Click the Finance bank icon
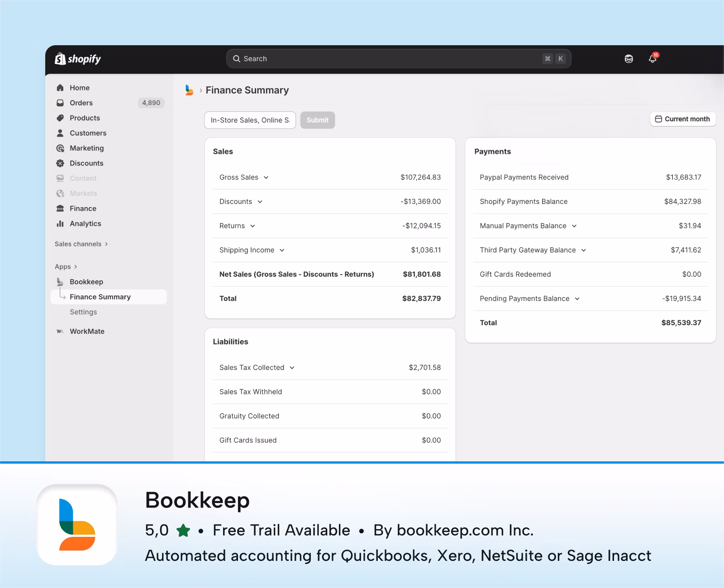 pyautogui.click(x=60, y=209)
